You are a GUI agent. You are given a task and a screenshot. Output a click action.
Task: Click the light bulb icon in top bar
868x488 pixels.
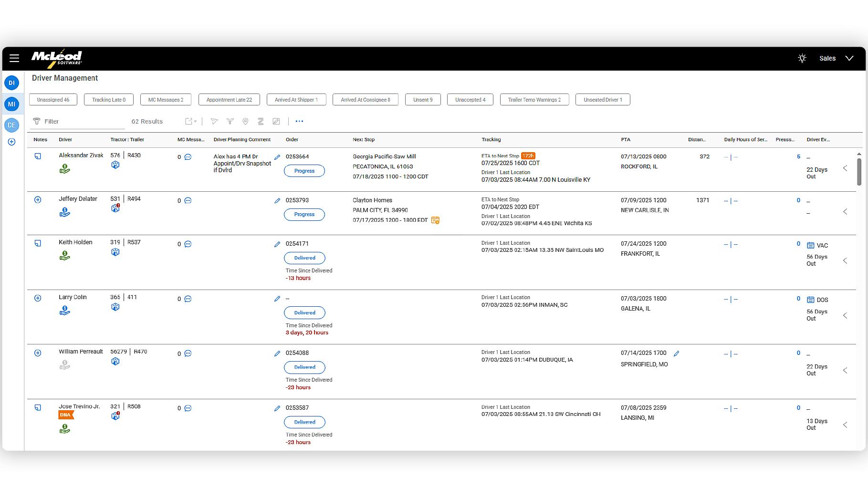pos(802,58)
